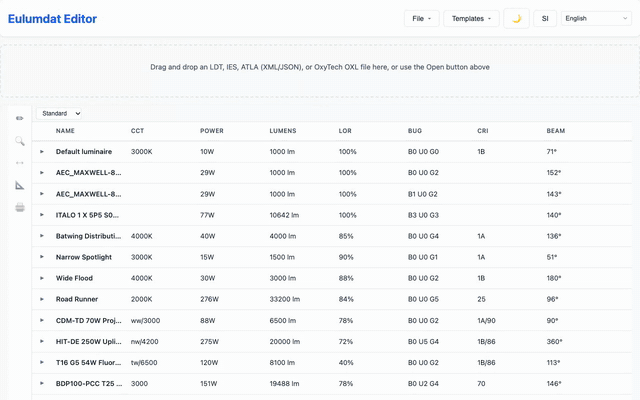Click the 360° beam value

click(554, 342)
